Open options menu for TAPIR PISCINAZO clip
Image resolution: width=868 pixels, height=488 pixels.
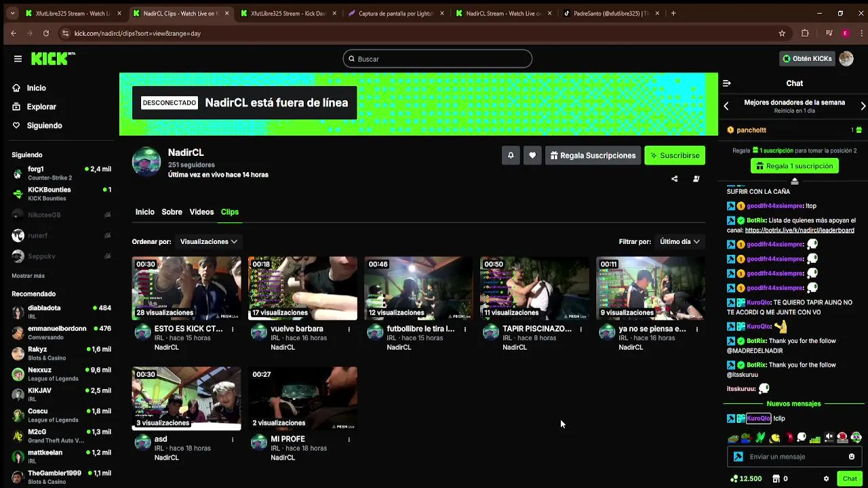581,329
